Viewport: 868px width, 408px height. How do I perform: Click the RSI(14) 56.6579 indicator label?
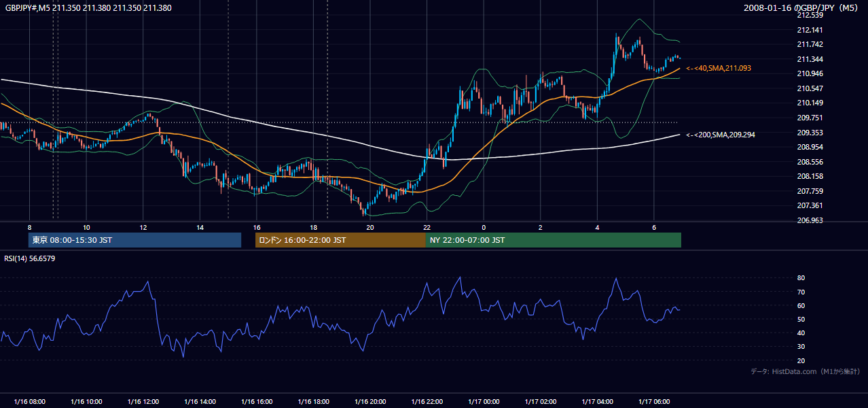pos(30,258)
